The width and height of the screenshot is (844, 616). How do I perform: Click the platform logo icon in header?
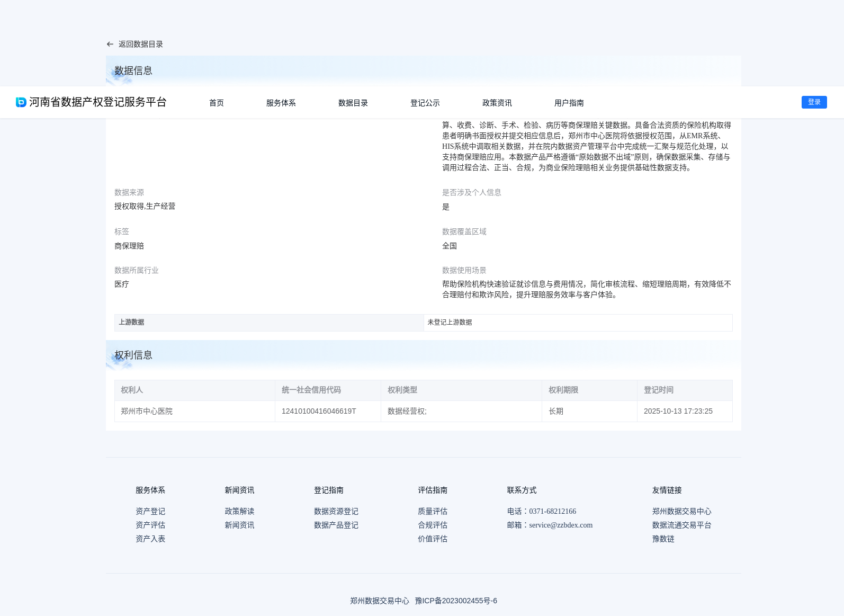21,102
